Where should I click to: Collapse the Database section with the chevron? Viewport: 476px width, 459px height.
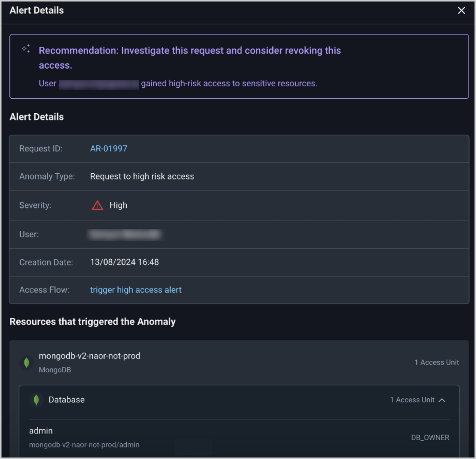pos(442,400)
